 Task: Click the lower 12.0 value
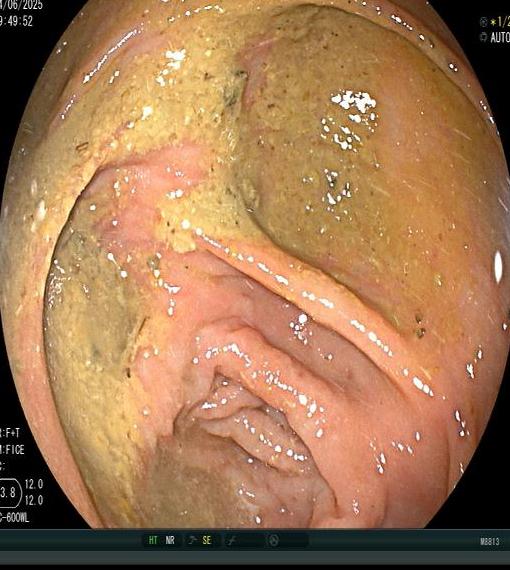34,500
